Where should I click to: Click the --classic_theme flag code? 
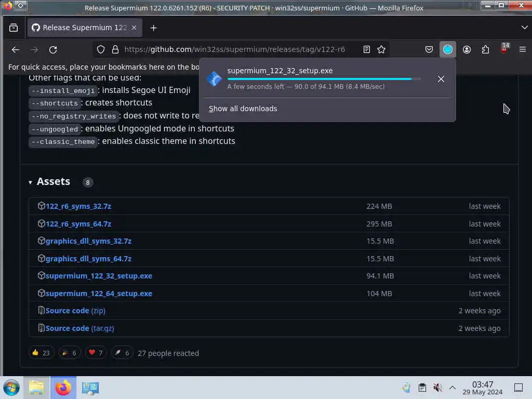[x=63, y=141]
